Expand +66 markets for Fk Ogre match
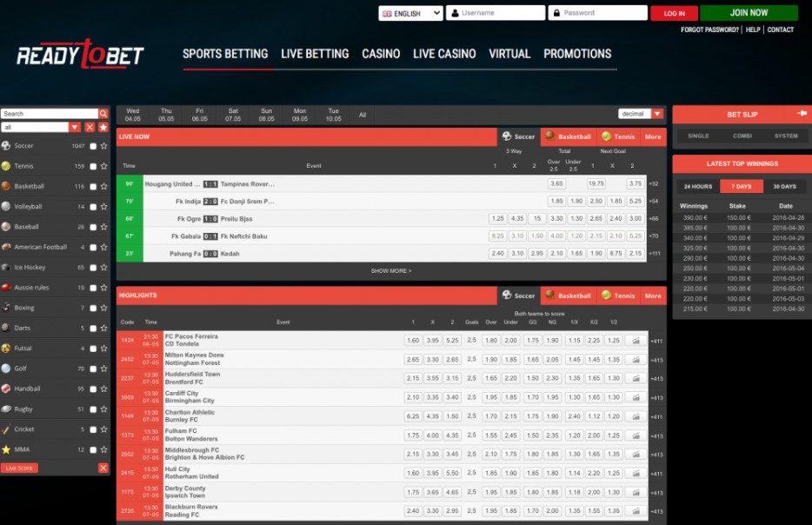This screenshot has width=812, height=525. point(654,218)
